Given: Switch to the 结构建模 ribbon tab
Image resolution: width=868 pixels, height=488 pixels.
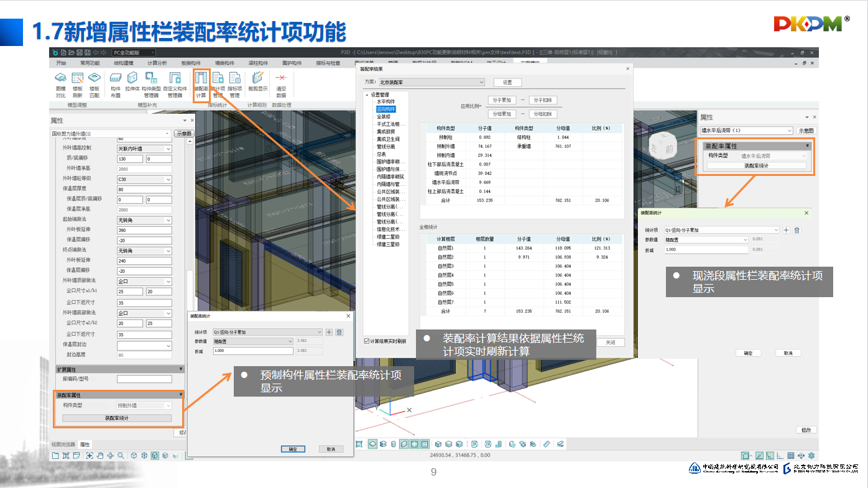Looking at the screenshot, I should pos(123,63).
